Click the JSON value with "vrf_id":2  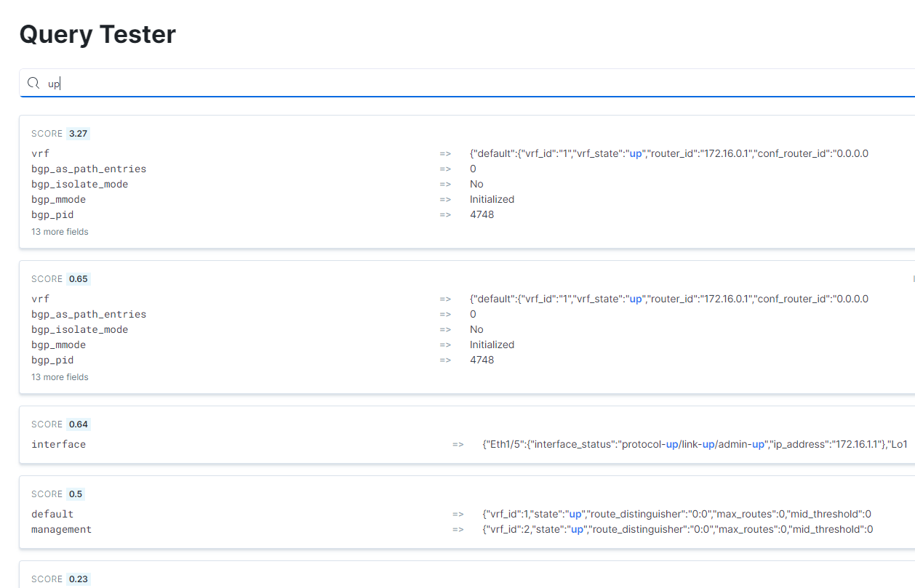coord(677,529)
